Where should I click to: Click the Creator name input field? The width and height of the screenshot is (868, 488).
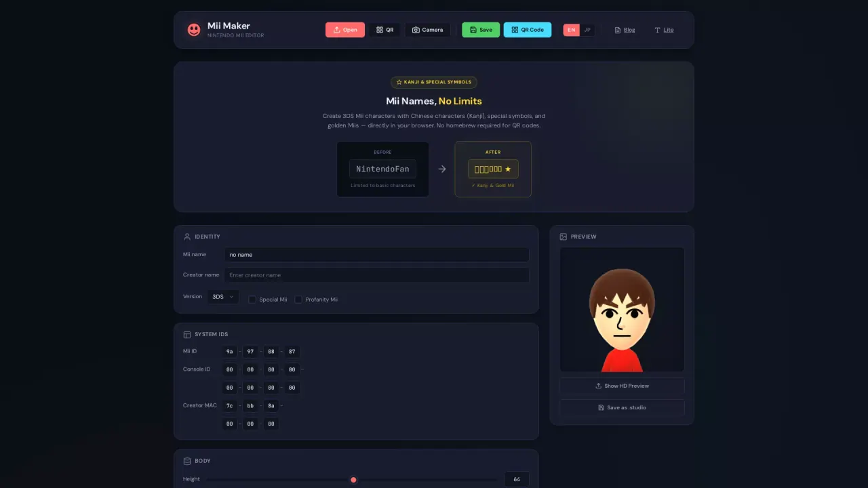[x=376, y=275]
